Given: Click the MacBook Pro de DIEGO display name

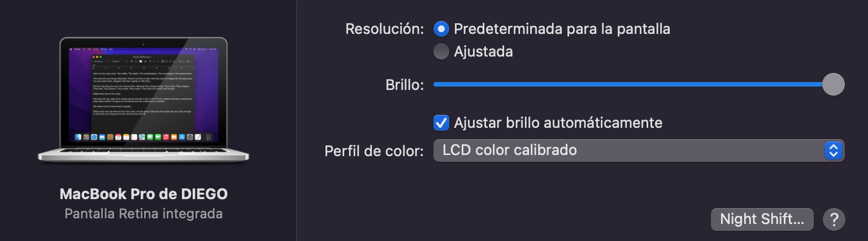Looking at the screenshot, I should click(x=144, y=194).
